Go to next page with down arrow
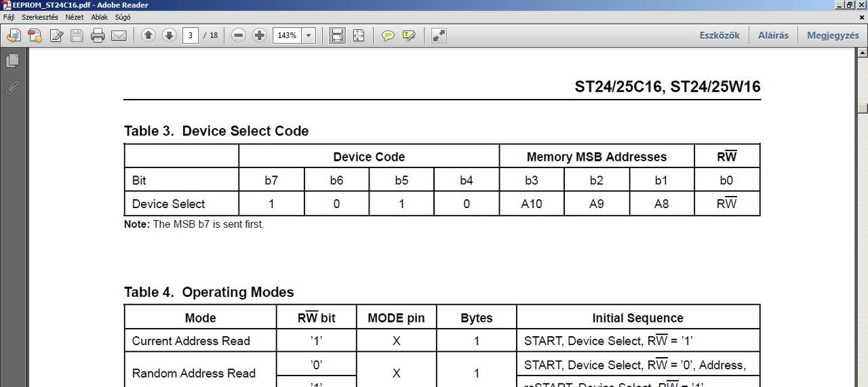This screenshot has width=868, height=387. coord(169,35)
